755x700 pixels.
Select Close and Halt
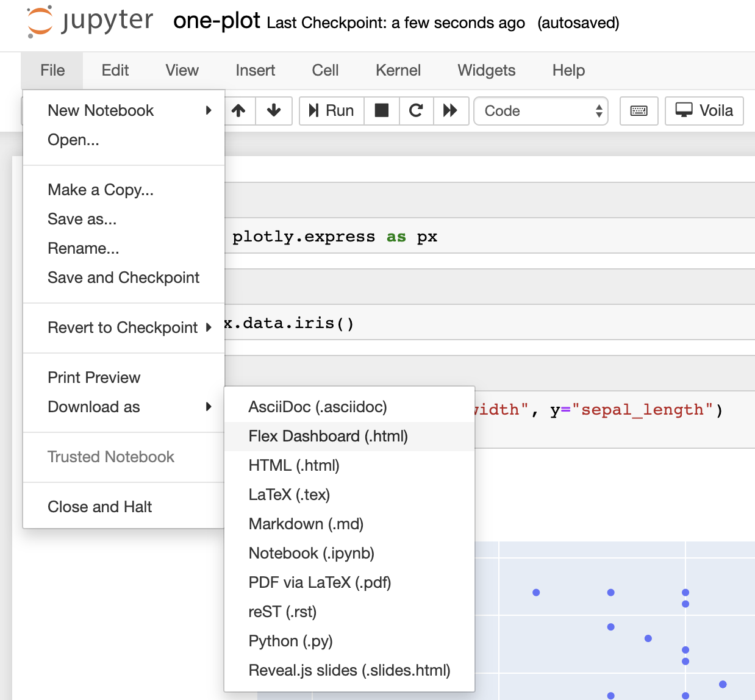click(99, 506)
